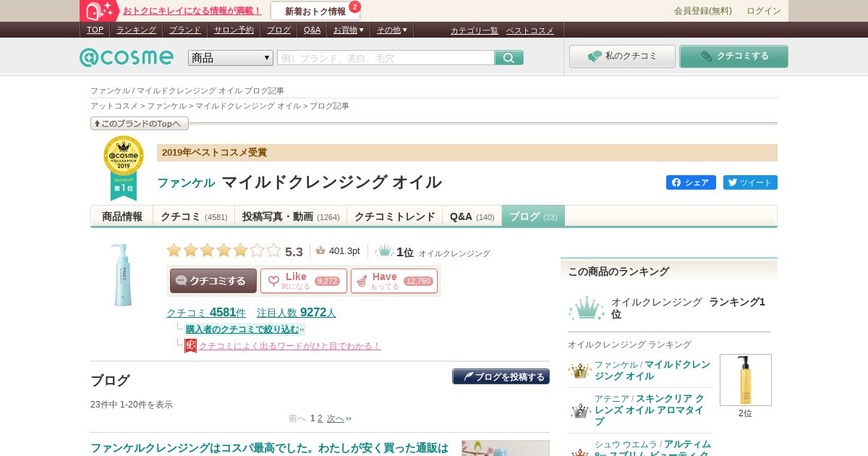
Task: Tweet with the ツイート button
Action: click(750, 182)
